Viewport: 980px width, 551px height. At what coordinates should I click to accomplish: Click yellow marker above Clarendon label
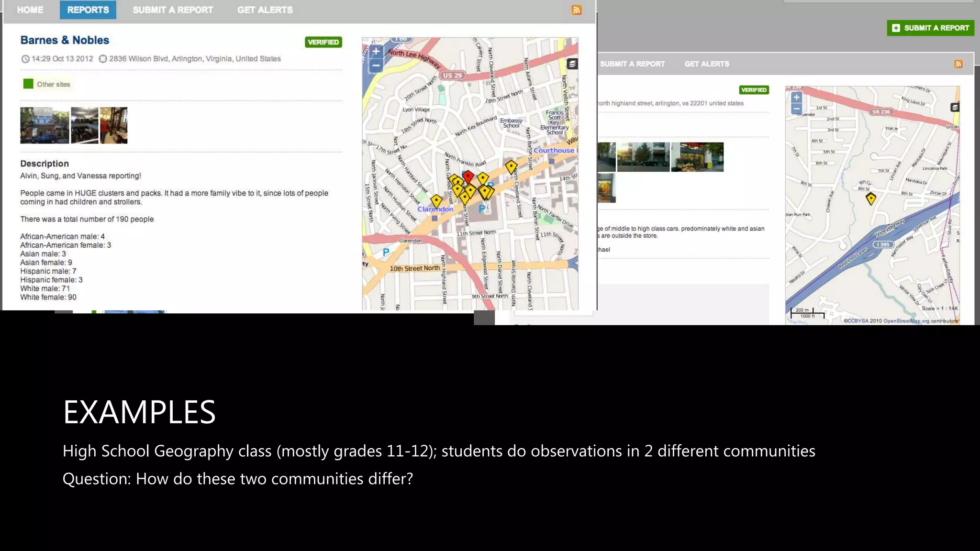coord(436,201)
